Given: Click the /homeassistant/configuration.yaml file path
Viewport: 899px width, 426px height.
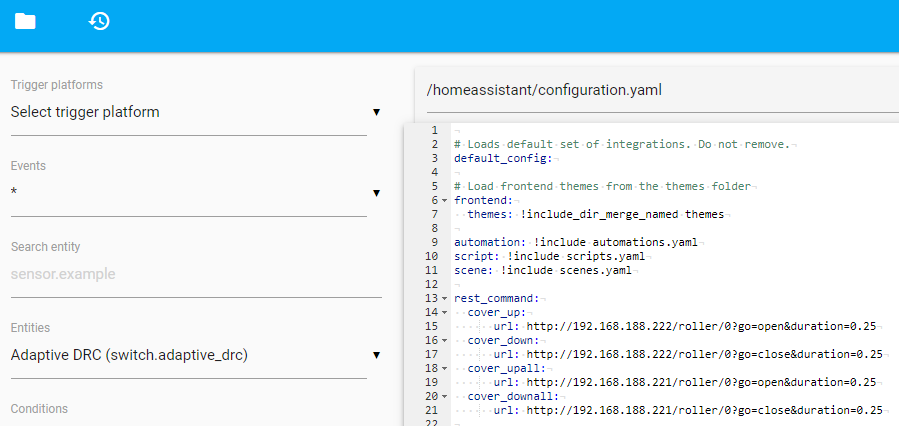Looking at the screenshot, I should point(544,90).
